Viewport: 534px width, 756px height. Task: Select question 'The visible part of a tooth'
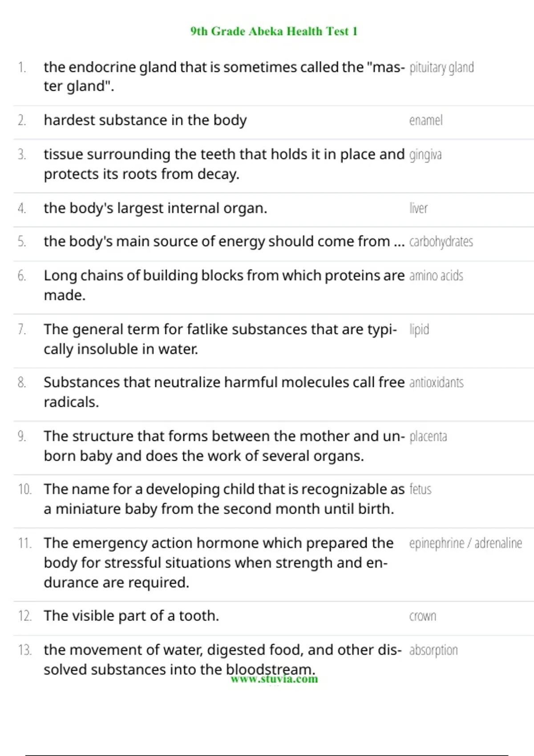tap(131, 616)
